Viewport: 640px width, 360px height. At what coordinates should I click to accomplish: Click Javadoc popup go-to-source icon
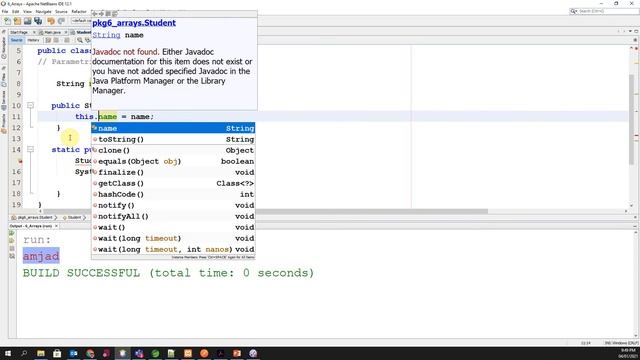[115, 14]
